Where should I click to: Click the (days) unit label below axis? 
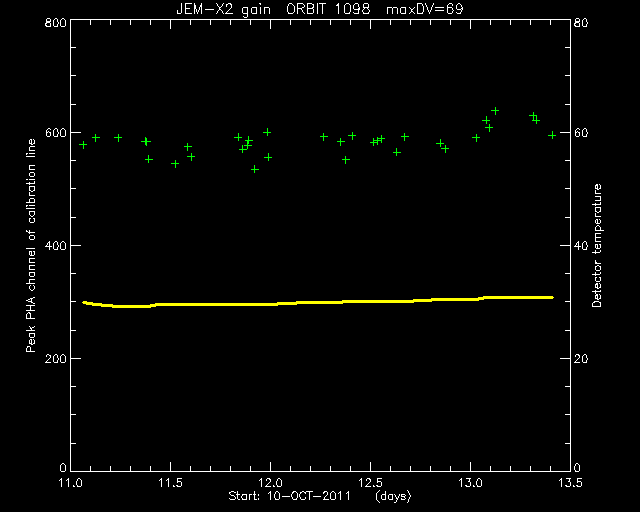393,496
